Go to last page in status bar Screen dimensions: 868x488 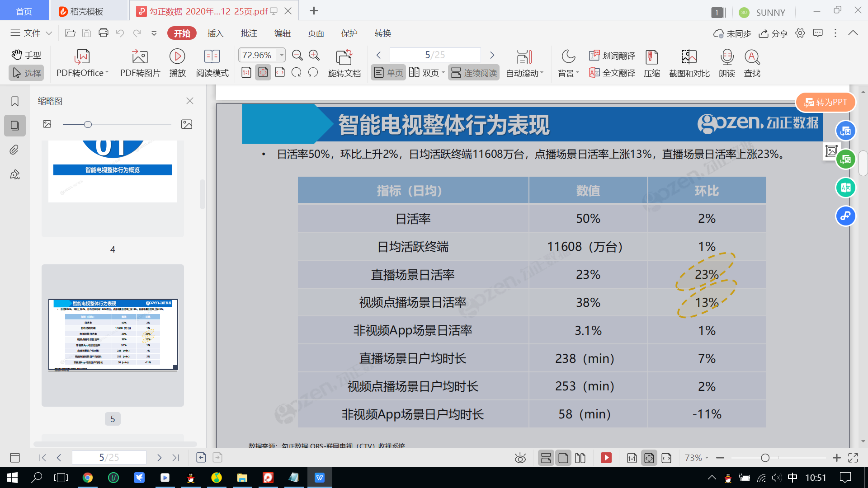(x=176, y=458)
